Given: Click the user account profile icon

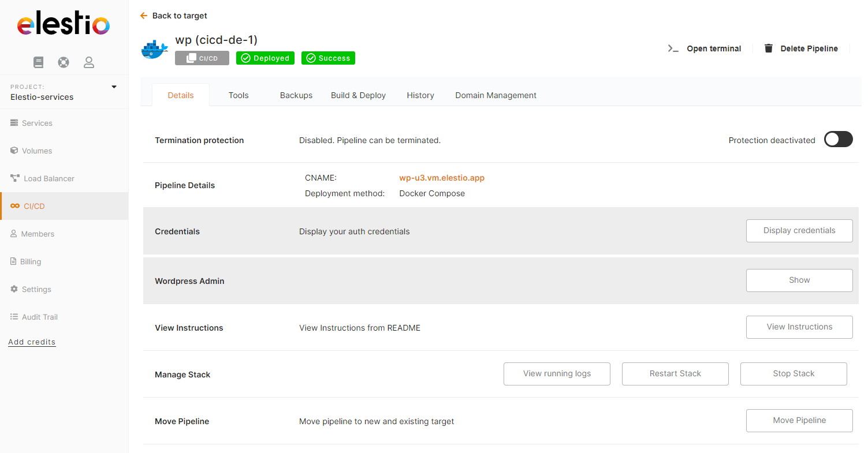Looking at the screenshot, I should [x=89, y=62].
